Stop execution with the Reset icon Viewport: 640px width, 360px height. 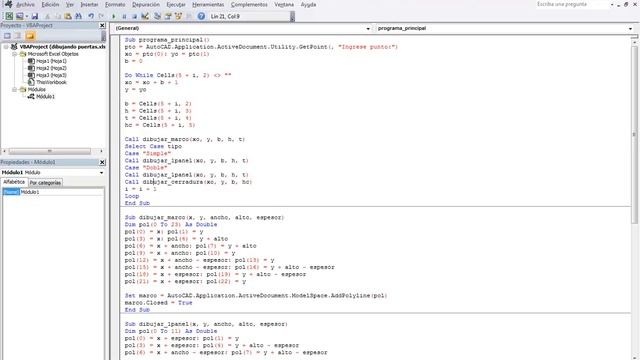point(134,16)
